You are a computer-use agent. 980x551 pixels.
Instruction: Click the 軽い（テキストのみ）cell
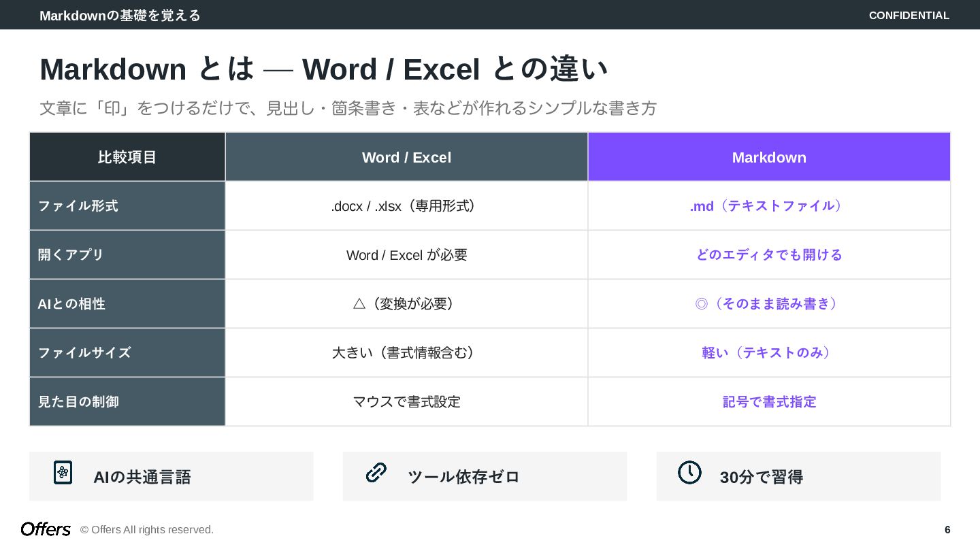(769, 352)
